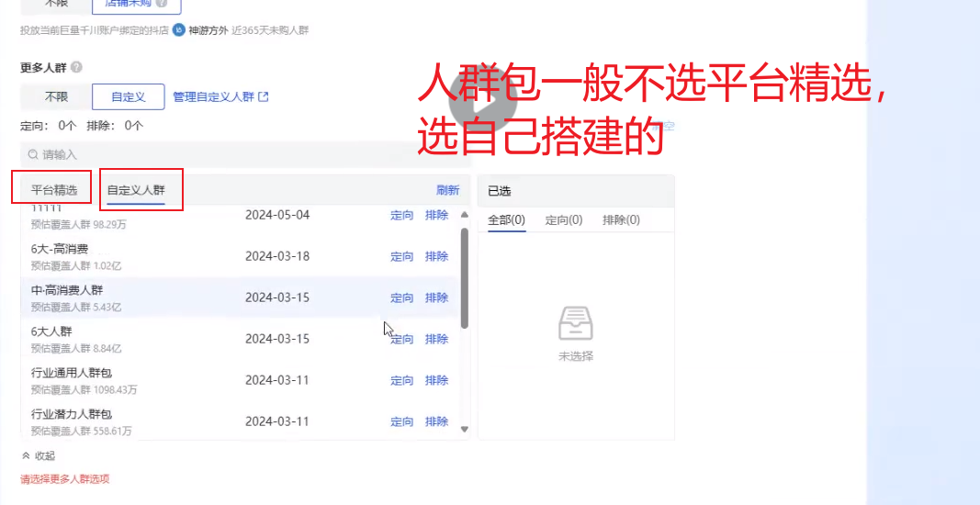Select the 自定义 option under 更多人群
This screenshot has height=505, width=980.
pyautogui.click(x=129, y=96)
